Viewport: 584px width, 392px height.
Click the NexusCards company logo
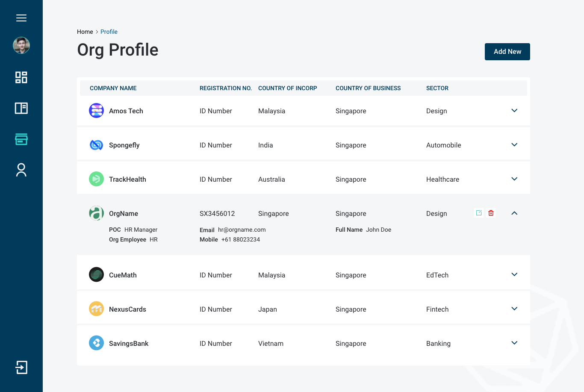[96, 309]
